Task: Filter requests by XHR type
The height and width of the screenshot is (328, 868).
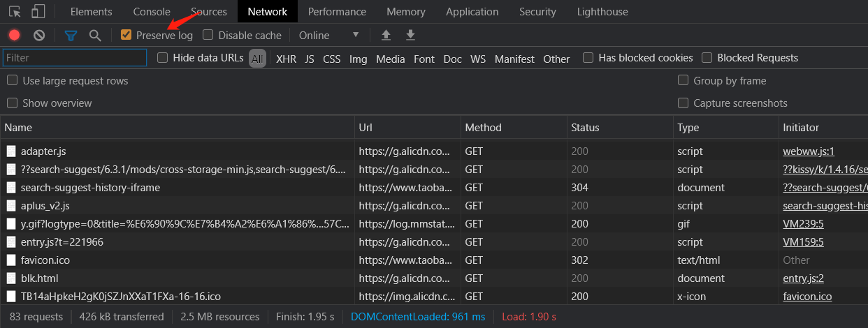Action: pos(286,59)
